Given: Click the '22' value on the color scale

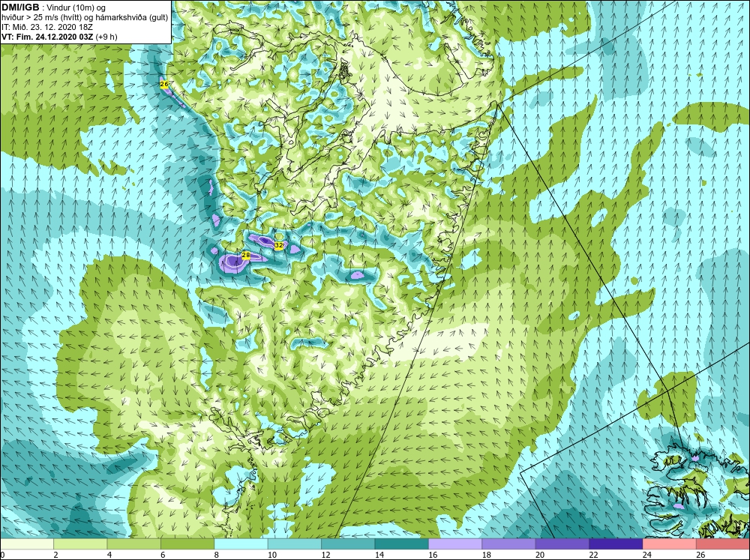Looking at the screenshot, I should point(593,555).
